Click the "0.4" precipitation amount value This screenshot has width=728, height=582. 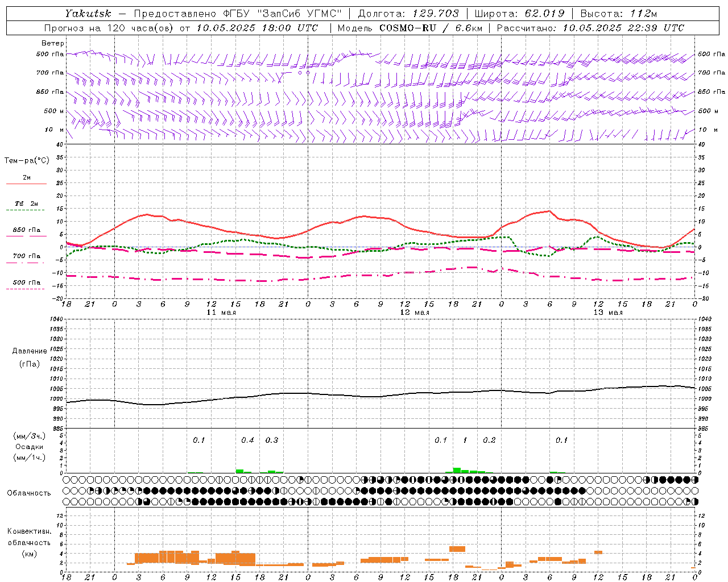[x=247, y=440]
